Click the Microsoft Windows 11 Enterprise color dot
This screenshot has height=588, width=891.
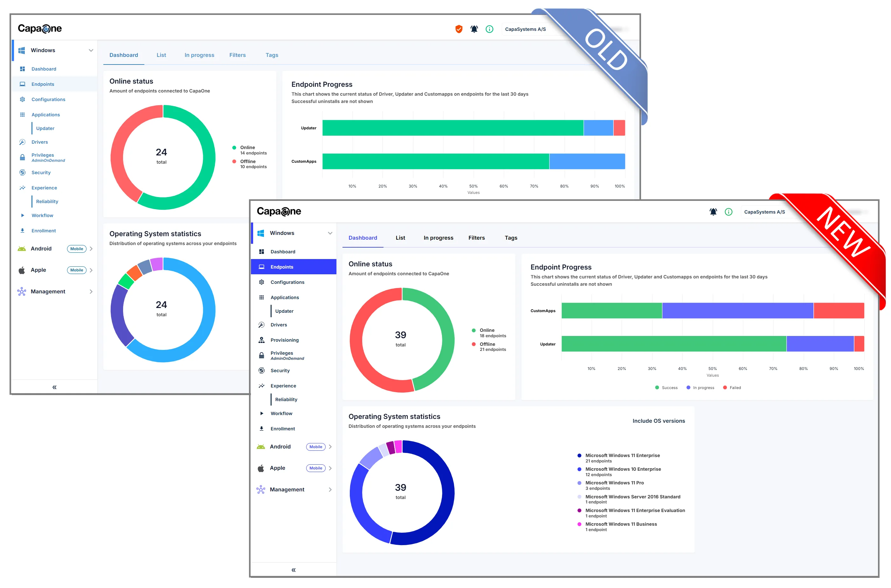pyautogui.click(x=579, y=456)
